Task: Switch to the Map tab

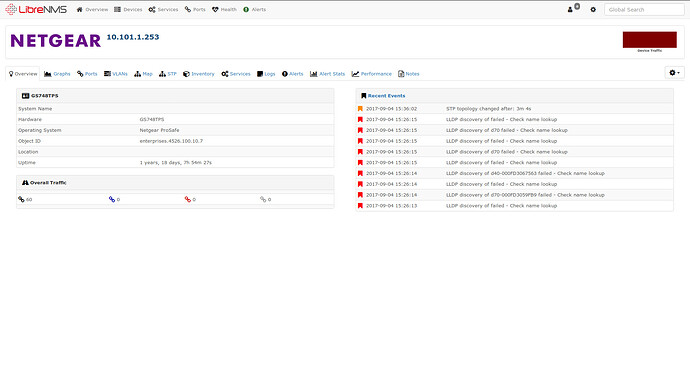Action: pos(143,74)
